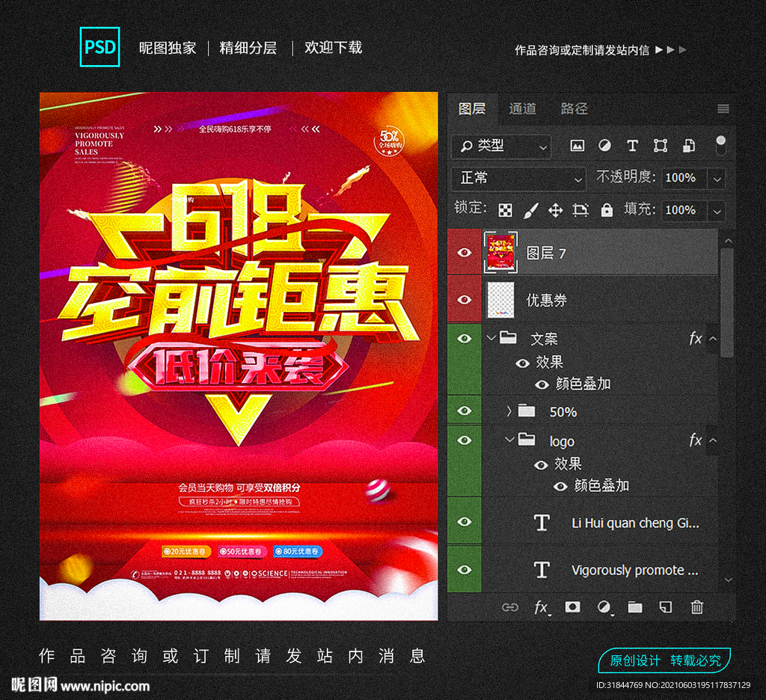Switch to the 路径 tab

[x=574, y=109]
